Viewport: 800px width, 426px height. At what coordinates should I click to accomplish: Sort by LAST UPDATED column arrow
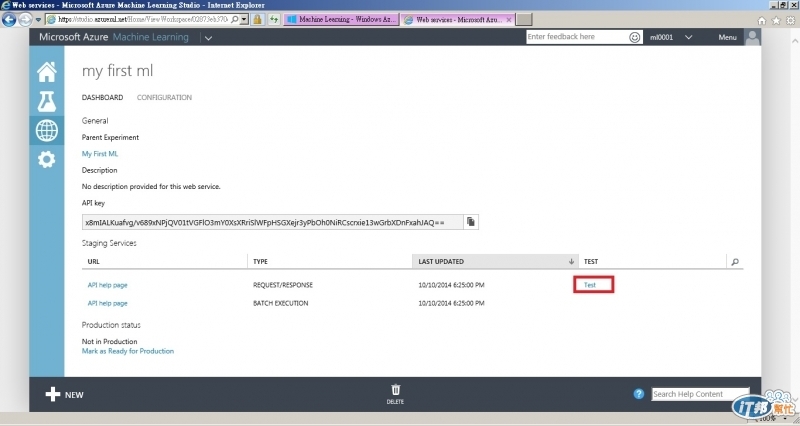click(x=571, y=262)
